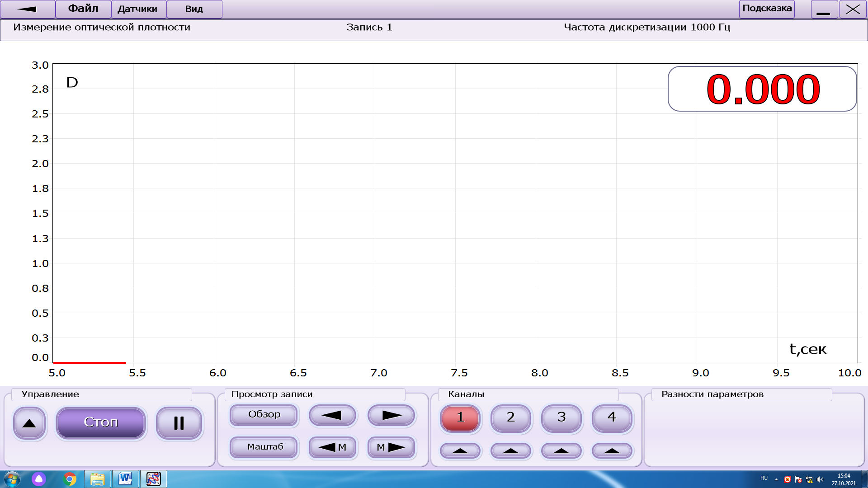Close the application window
868x488 pixels.
tap(853, 9)
